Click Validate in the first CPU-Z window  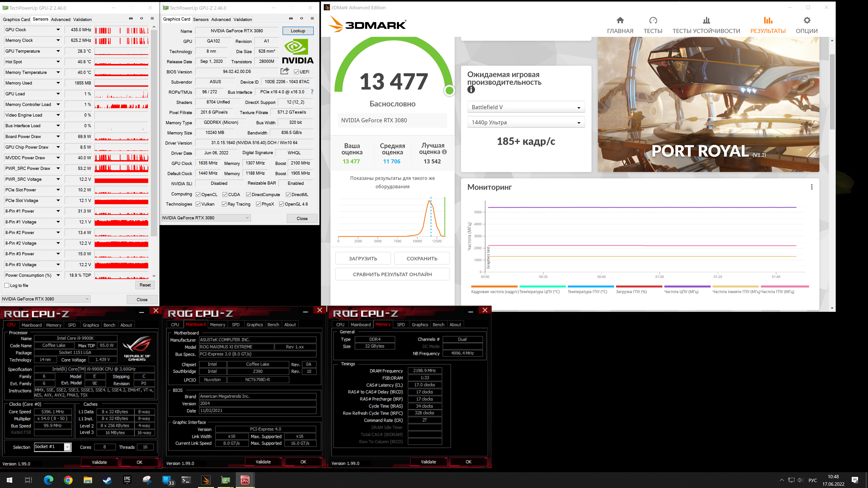pos(99,462)
